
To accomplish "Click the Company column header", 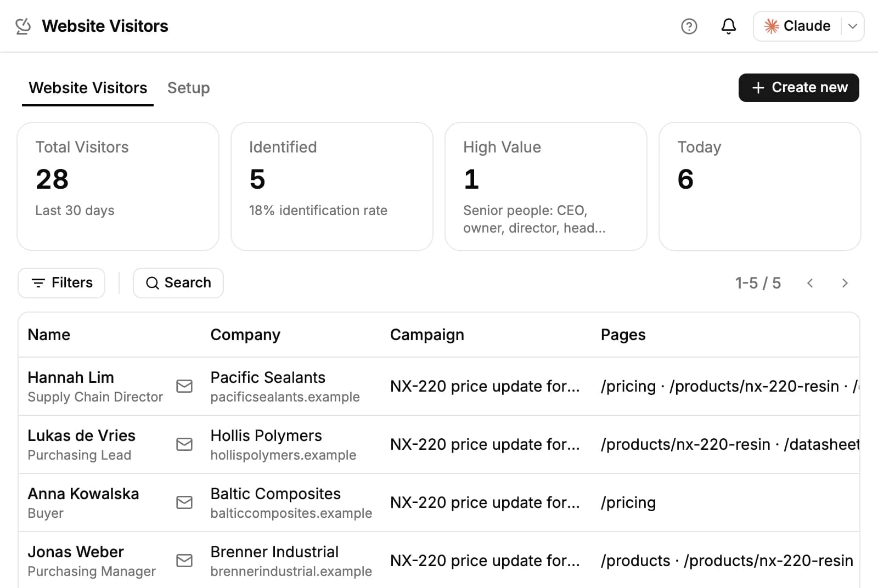I will pos(245,335).
